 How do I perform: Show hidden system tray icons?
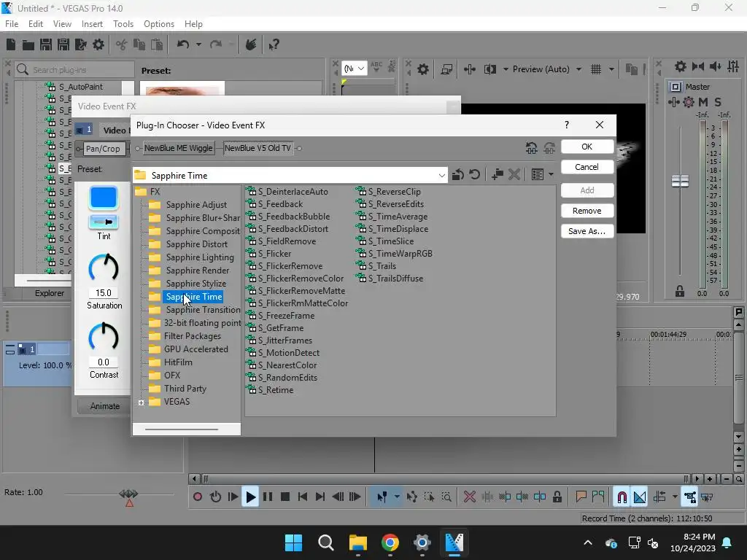pos(588,542)
